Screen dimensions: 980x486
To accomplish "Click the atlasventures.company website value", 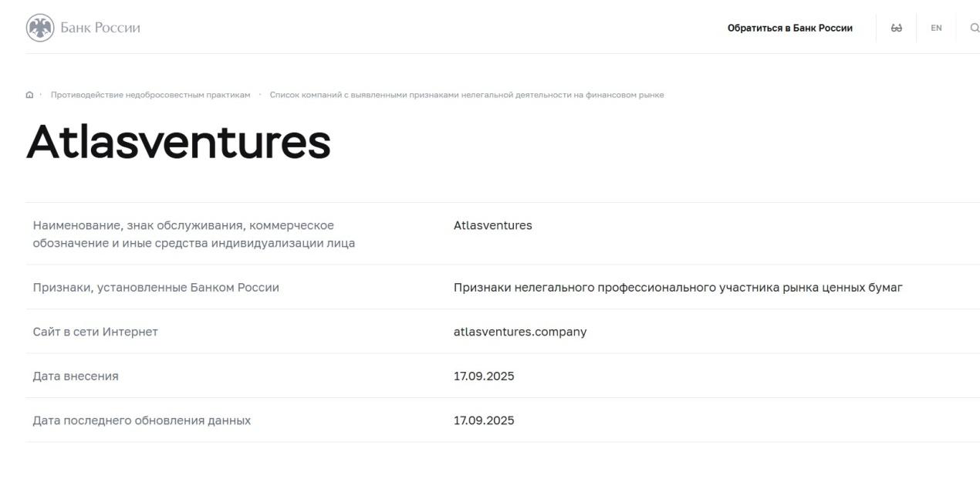I will [520, 332].
